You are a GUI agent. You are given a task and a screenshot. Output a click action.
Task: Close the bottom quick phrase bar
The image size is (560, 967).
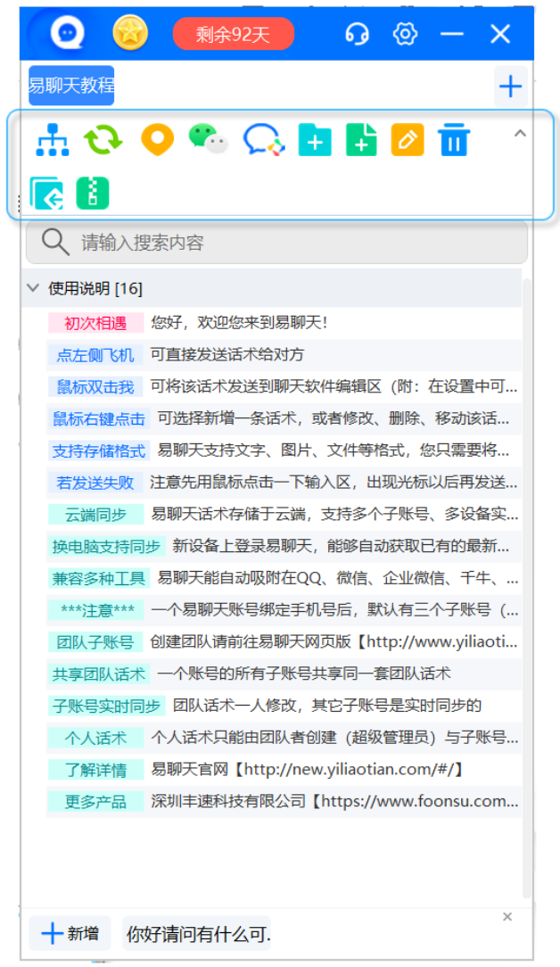click(507, 917)
